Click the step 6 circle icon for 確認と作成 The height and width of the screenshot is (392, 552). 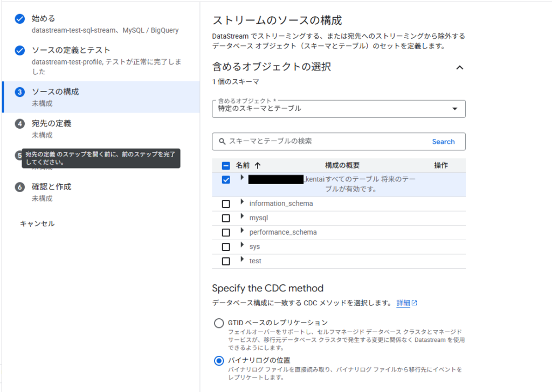[x=20, y=187]
